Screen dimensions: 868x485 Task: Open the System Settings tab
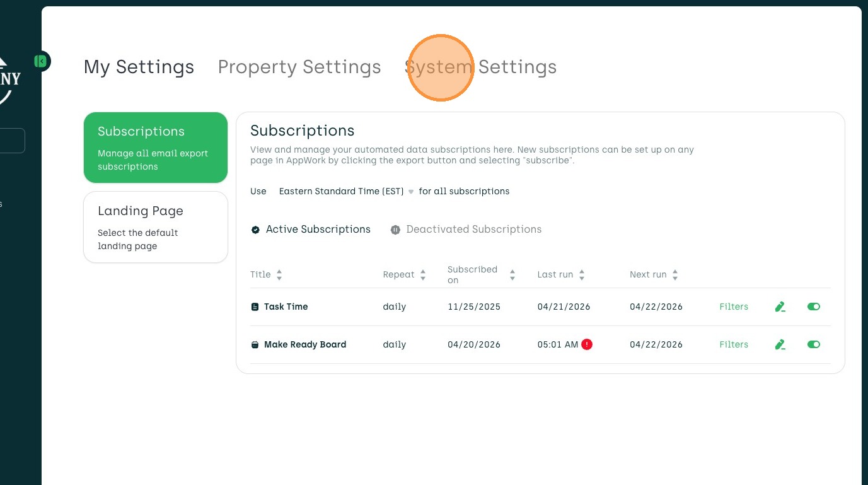click(480, 67)
